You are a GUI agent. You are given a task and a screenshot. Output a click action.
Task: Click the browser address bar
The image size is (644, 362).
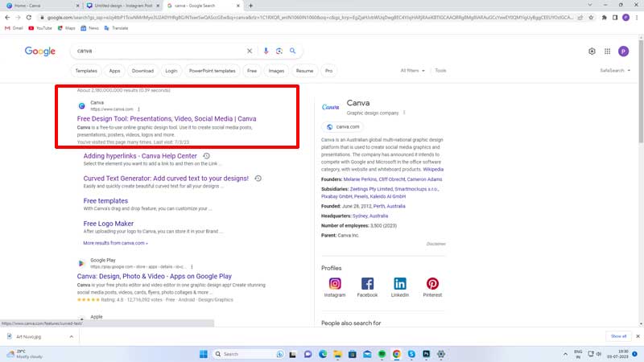pos(310,18)
